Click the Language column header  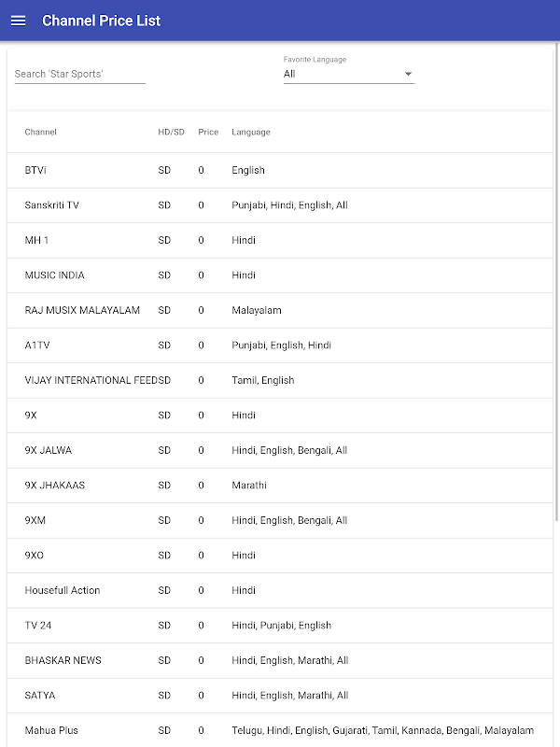click(251, 132)
